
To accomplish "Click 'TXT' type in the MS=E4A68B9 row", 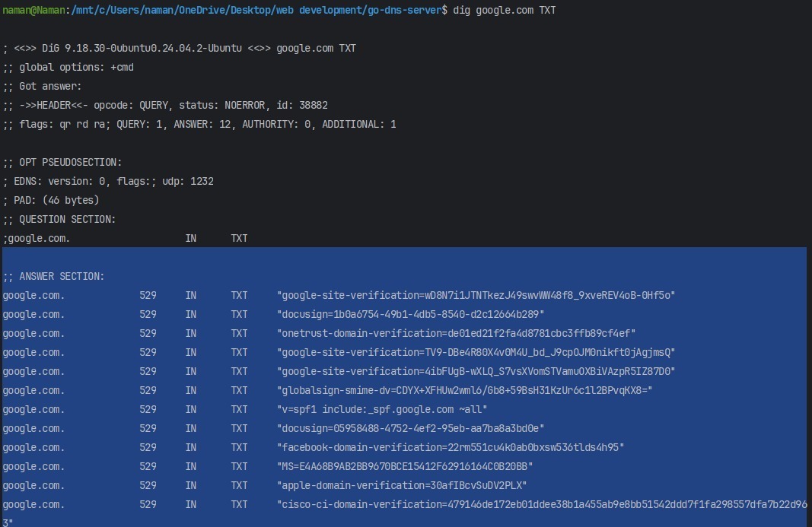I will point(239,466).
